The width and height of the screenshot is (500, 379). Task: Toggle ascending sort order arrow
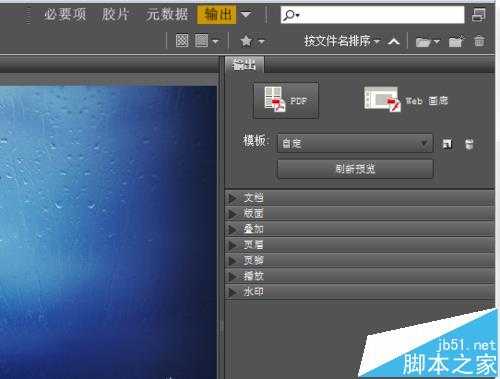pos(394,42)
